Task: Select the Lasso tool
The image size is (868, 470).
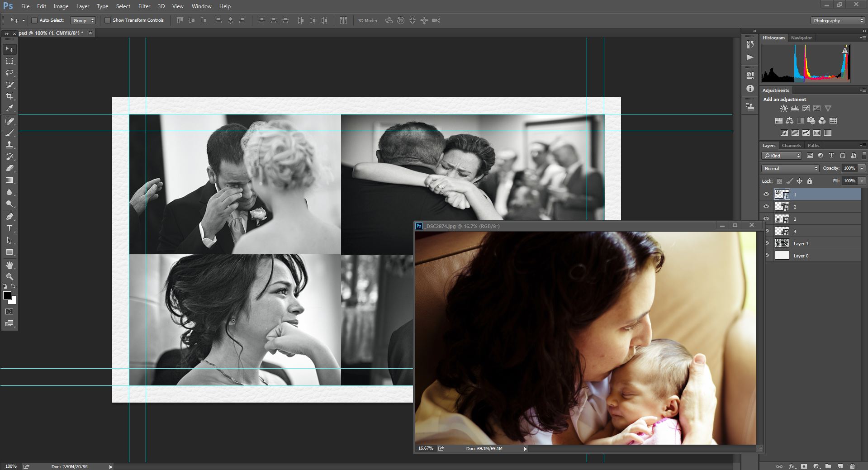Action: point(9,73)
